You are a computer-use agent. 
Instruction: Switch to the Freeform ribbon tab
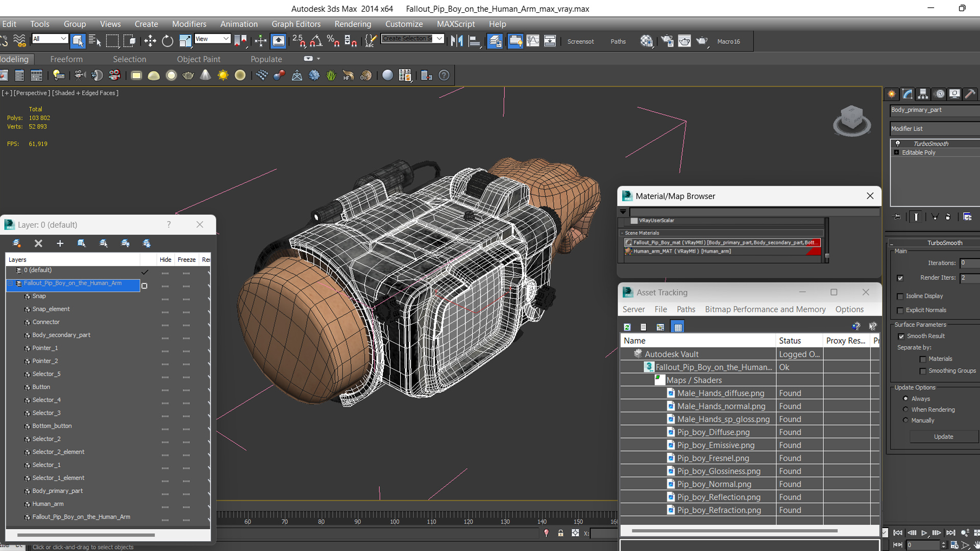pyautogui.click(x=66, y=59)
